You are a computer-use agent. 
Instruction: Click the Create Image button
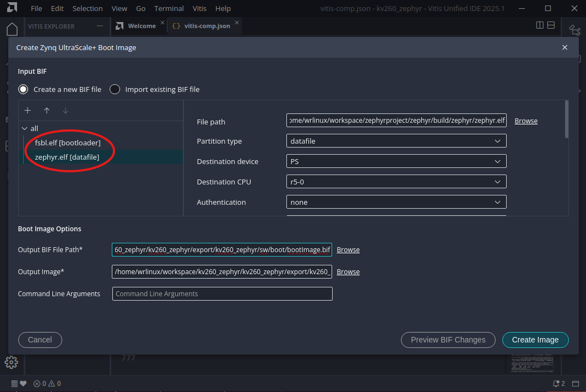coord(535,340)
